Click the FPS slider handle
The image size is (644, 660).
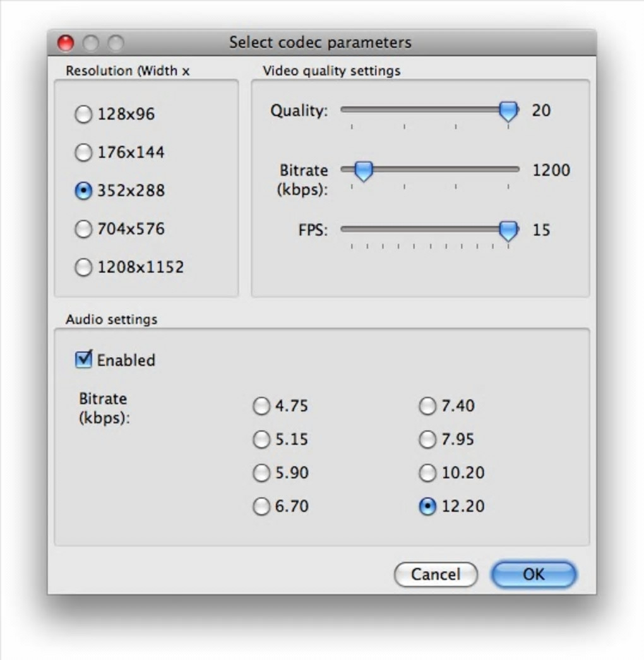[x=508, y=231]
